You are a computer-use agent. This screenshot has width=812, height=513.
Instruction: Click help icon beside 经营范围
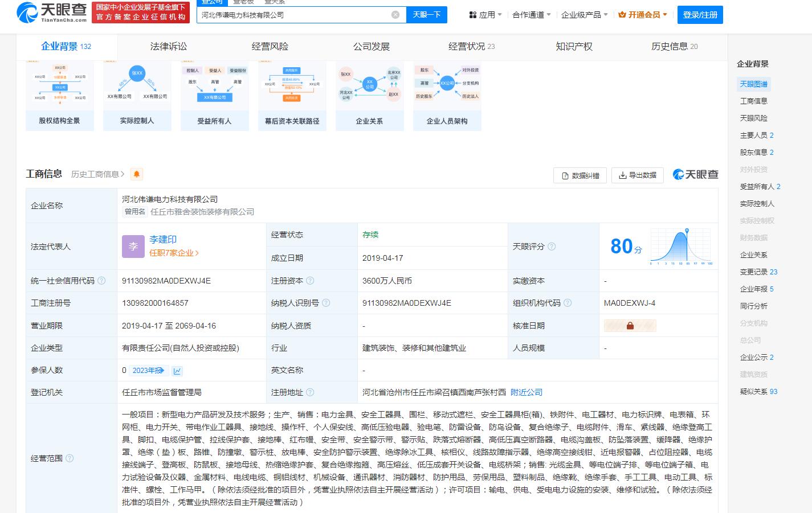click(70, 458)
